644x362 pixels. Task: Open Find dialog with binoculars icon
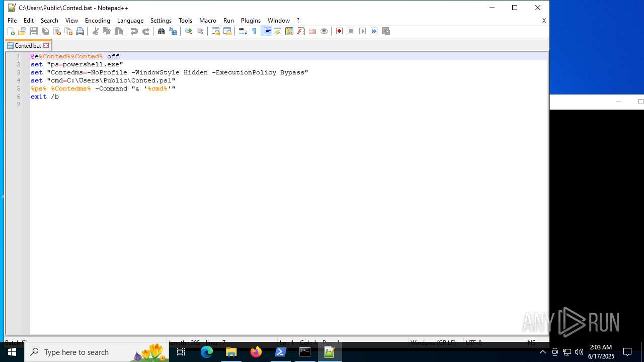point(161,31)
